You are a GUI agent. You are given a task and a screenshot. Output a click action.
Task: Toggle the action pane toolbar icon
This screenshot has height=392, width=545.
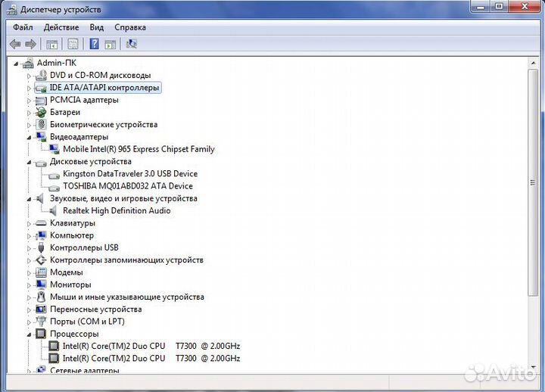click(111, 44)
